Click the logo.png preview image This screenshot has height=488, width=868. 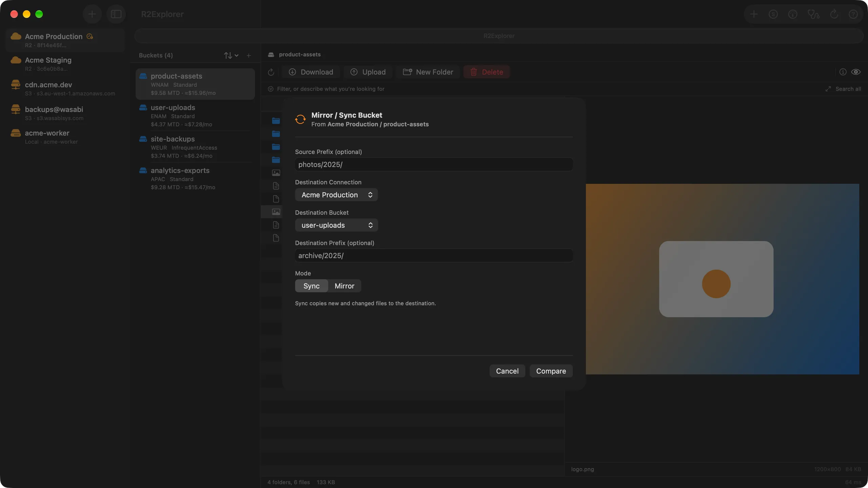point(722,279)
